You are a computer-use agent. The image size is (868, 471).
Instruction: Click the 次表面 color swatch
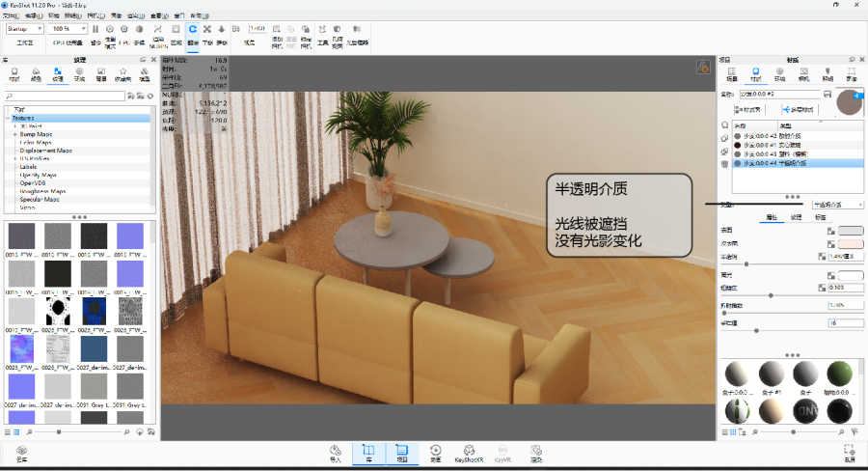point(851,244)
